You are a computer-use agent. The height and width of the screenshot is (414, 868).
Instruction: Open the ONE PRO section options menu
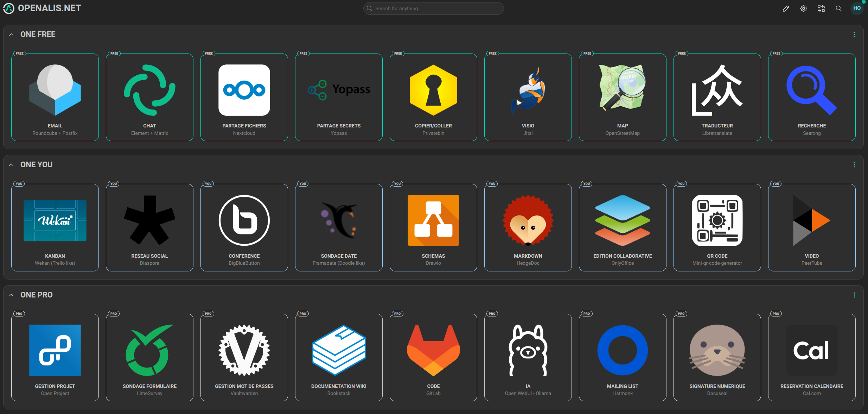tap(854, 295)
